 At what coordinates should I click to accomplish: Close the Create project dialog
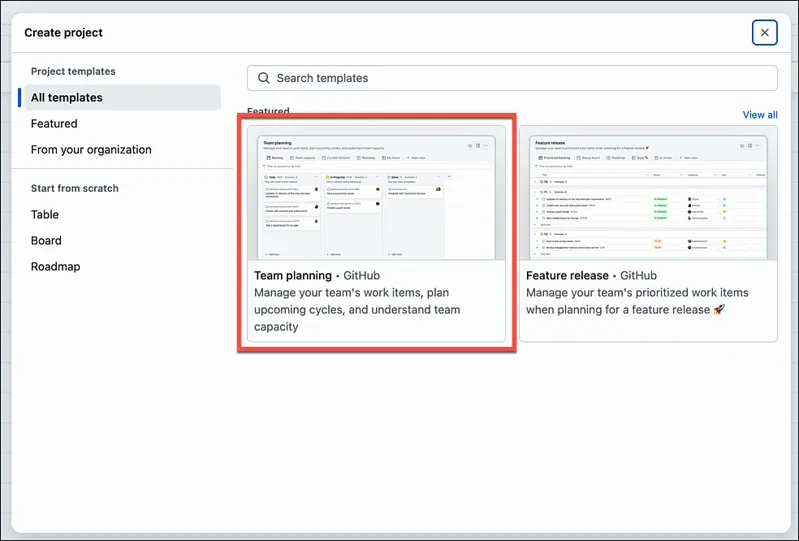pos(764,33)
